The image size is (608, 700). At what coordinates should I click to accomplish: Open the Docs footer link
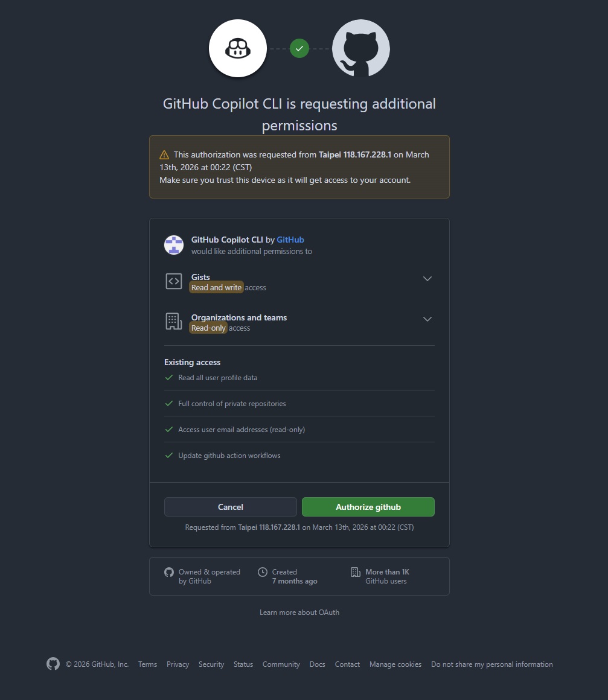coord(318,664)
